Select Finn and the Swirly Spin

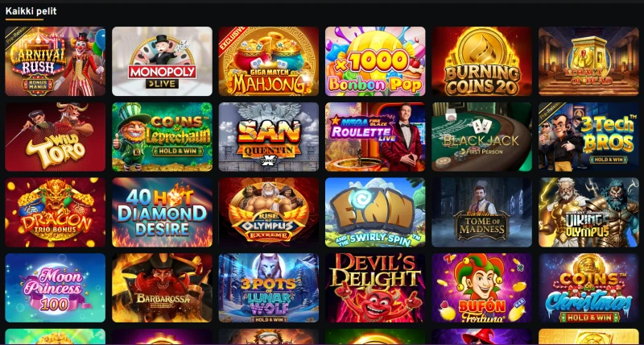click(375, 212)
